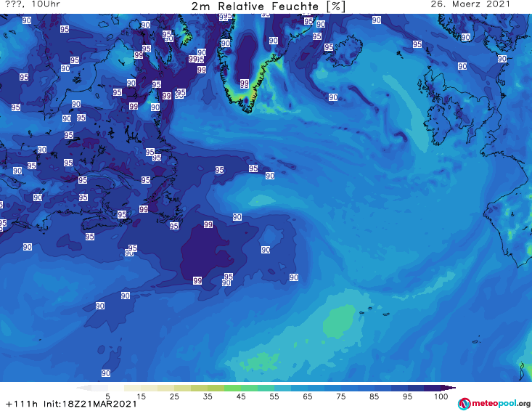Pick the pale grey arrow tip starting the legend
The image size is (532, 411).
[83, 388]
